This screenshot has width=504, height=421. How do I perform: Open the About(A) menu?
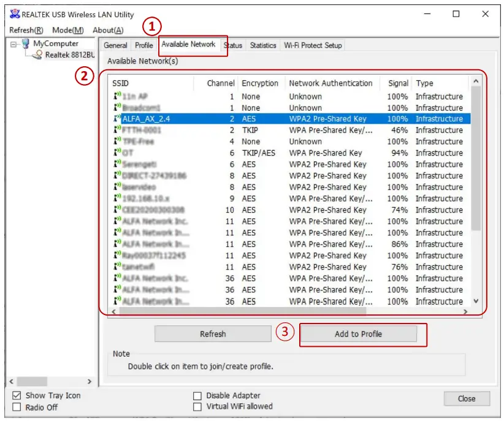[x=108, y=30]
